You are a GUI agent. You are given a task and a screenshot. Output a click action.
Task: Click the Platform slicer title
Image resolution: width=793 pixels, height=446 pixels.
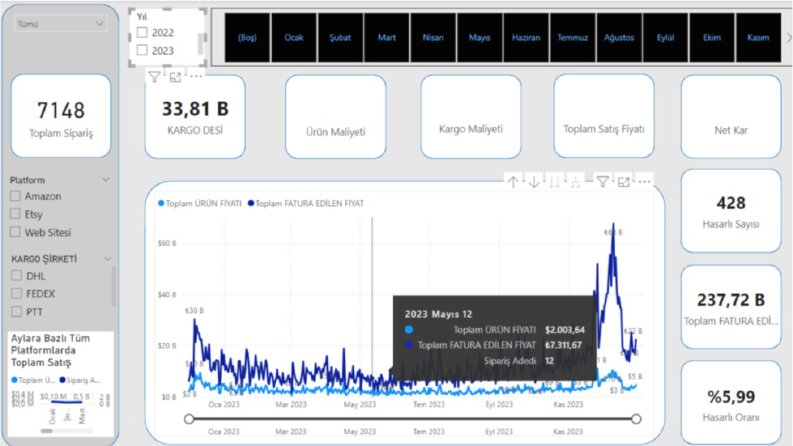click(27, 180)
